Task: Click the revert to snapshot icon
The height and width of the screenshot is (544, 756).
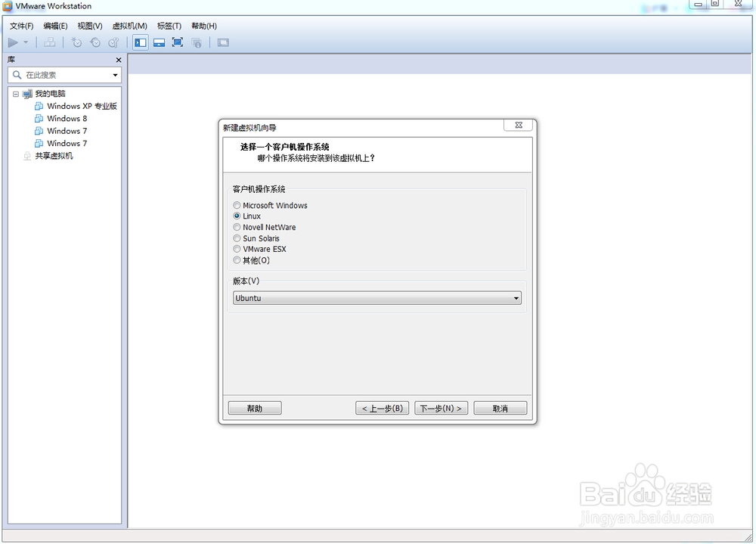Action: pos(95,42)
